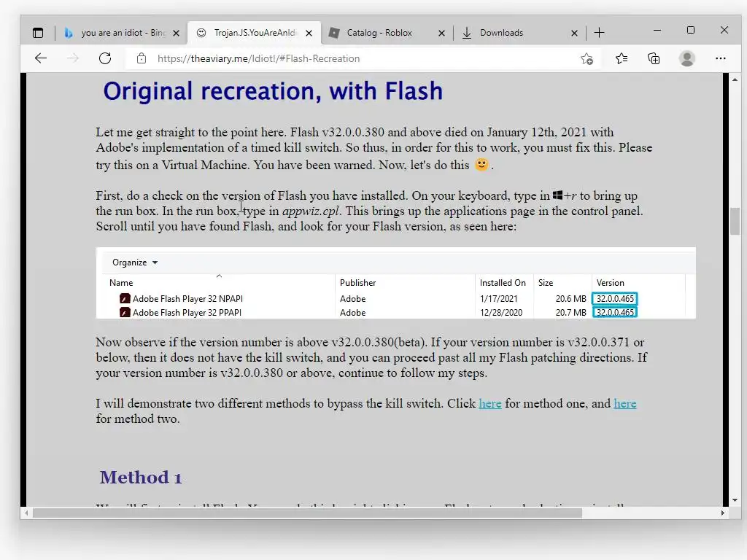Open Collections icon in toolbar
Image resolution: width=747 pixels, height=560 pixels.
pyautogui.click(x=654, y=58)
